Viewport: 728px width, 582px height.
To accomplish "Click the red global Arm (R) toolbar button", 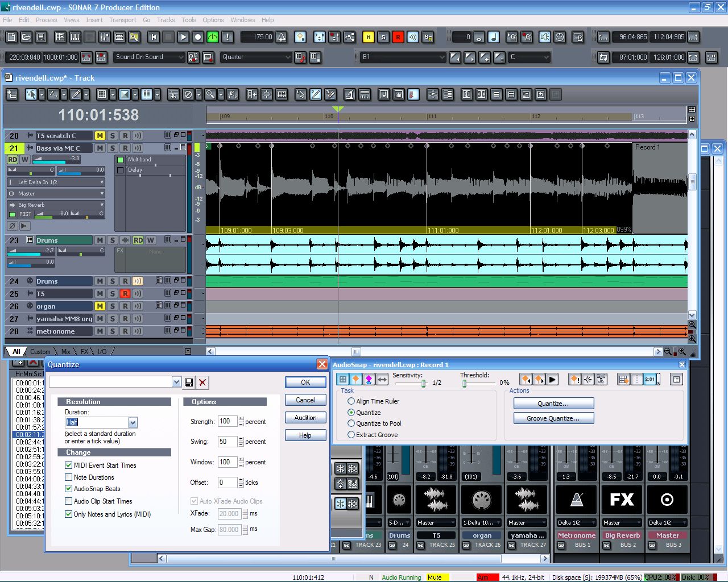I will coord(398,37).
